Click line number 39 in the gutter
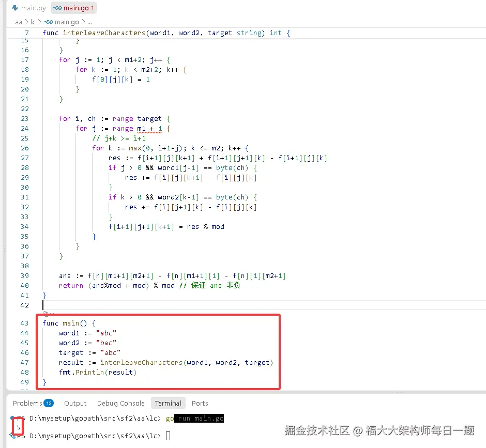The width and height of the screenshot is (486, 448). [25, 276]
